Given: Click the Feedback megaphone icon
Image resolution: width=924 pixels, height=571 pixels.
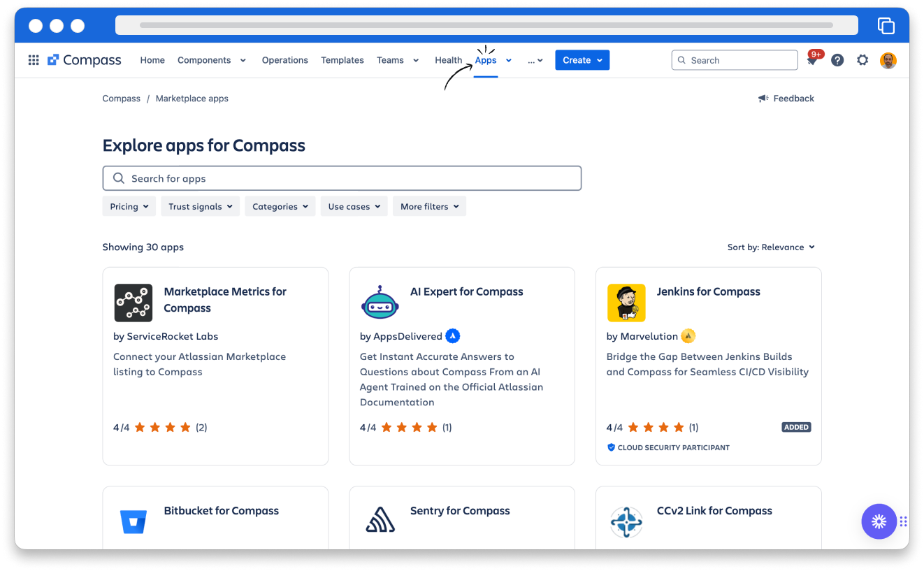Looking at the screenshot, I should 763,99.
